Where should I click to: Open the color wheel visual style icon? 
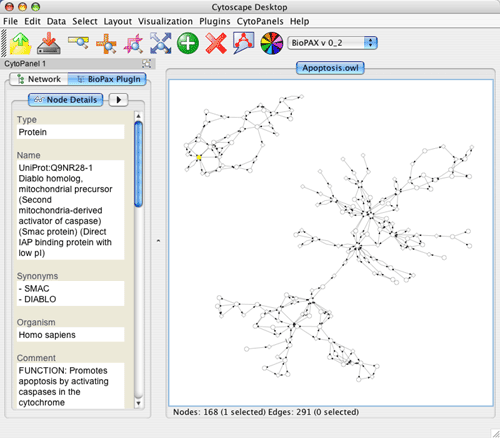pyautogui.click(x=272, y=43)
